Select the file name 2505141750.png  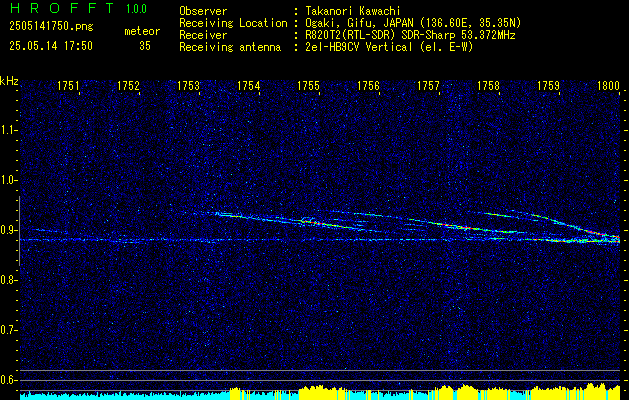pyautogui.click(x=51, y=27)
